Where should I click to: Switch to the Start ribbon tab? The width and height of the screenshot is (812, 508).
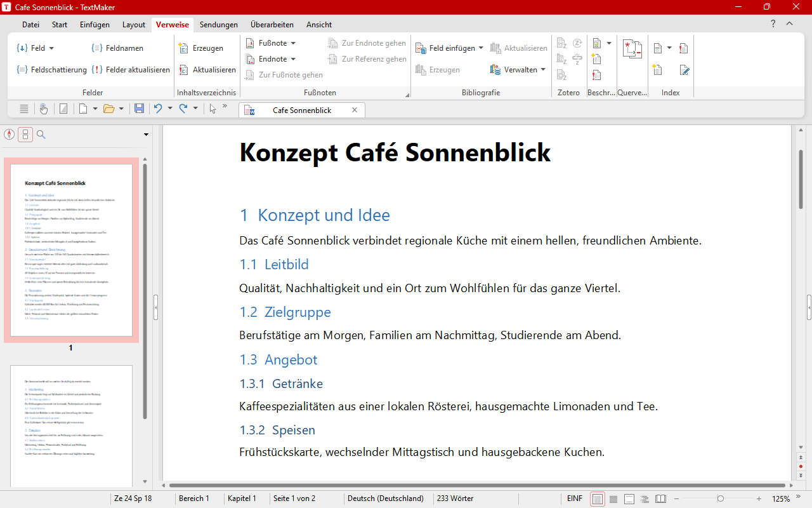[60, 25]
